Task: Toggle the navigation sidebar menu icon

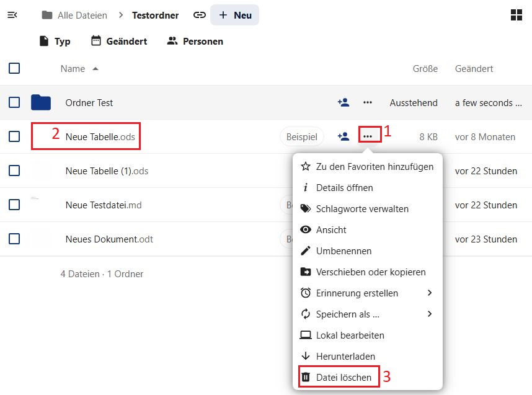Action: click(x=12, y=15)
